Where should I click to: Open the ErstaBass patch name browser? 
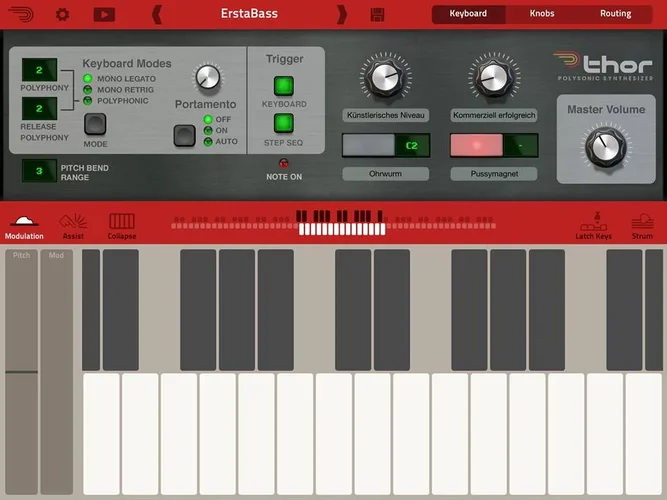point(249,14)
